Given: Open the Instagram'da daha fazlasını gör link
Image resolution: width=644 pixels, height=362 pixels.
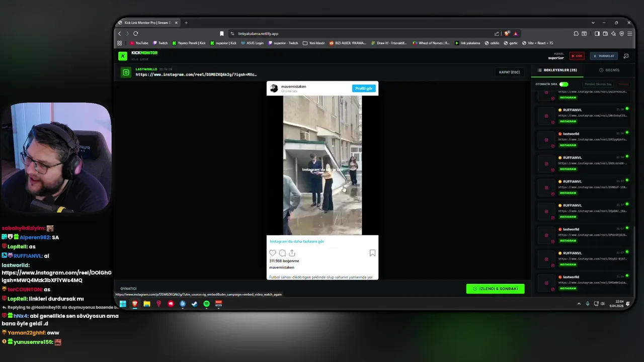Looking at the screenshot, I should pyautogui.click(x=297, y=241).
